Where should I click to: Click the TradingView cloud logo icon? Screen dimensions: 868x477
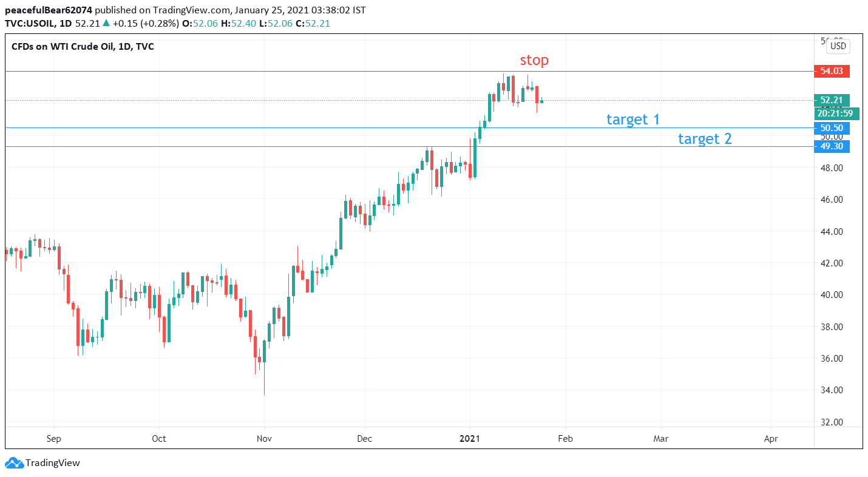[14, 463]
